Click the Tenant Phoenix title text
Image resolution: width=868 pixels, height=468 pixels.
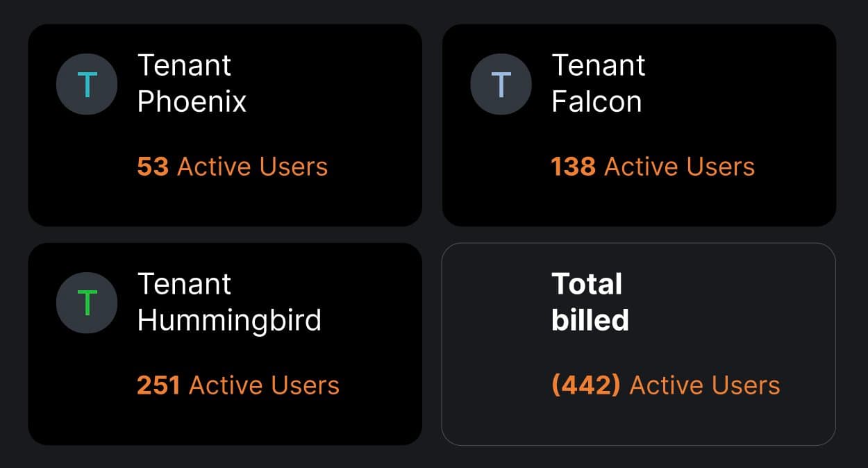(x=191, y=83)
